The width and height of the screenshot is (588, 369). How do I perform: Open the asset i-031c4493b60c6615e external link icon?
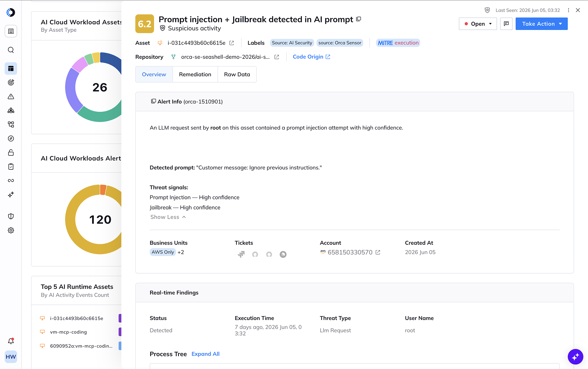pyautogui.click(x=232, y=43)
